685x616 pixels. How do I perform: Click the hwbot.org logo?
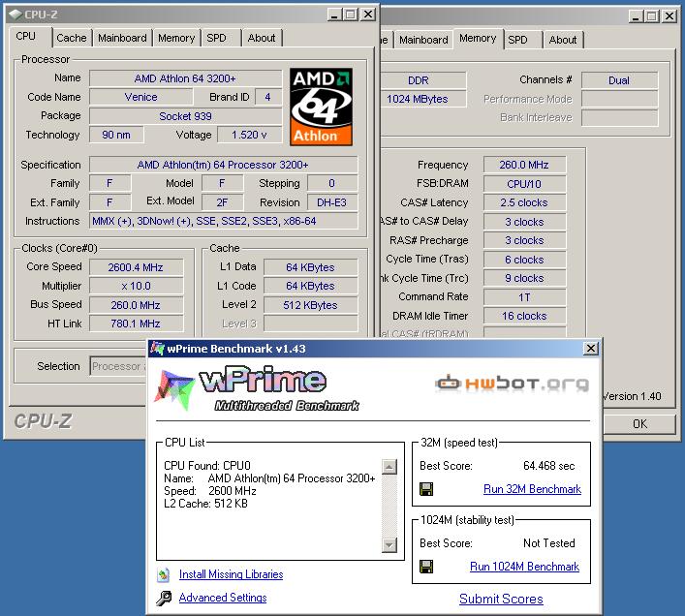pos(512,384)
